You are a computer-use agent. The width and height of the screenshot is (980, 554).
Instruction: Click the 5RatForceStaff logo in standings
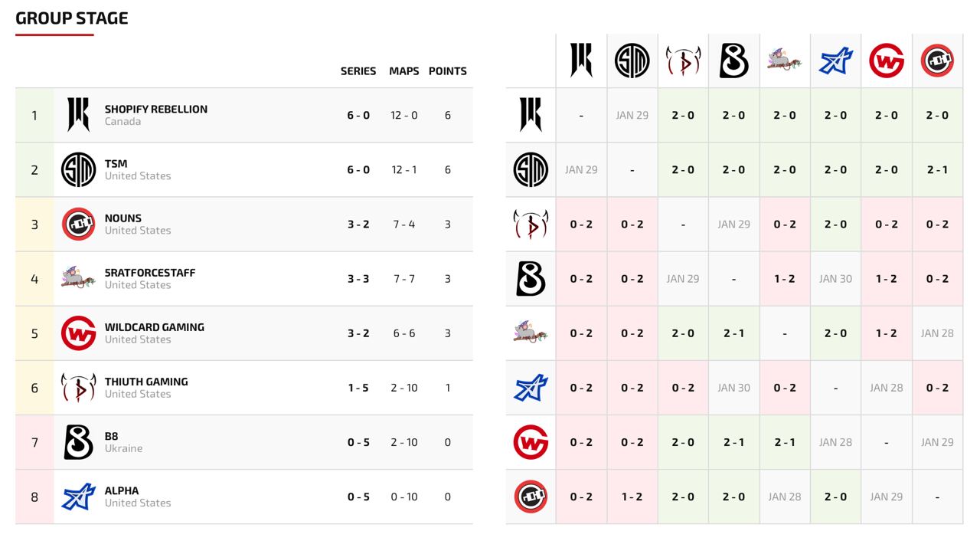click(x=78, y=278)
